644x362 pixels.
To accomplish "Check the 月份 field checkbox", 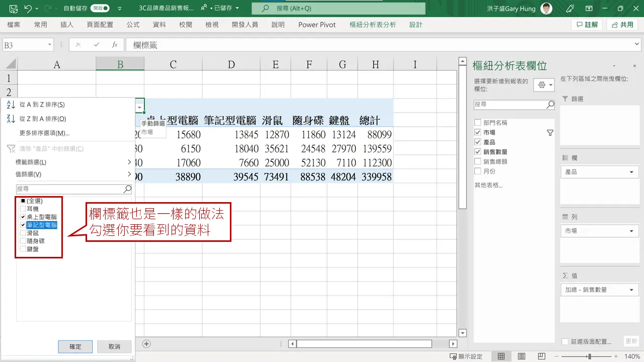I will [477, 171].
